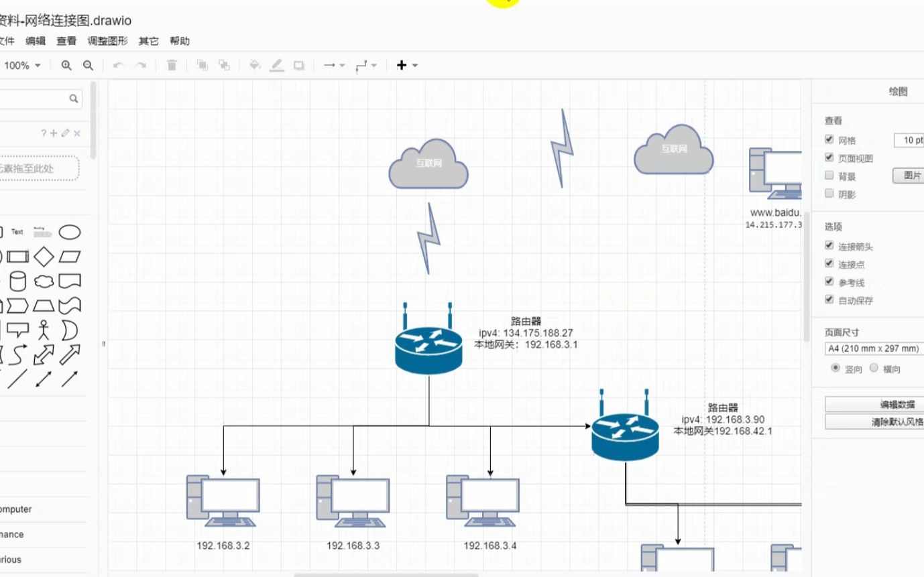The height and width of the screenshot is (577, 924).
Task: Open the insert plus dropdown
Action: 407,65
